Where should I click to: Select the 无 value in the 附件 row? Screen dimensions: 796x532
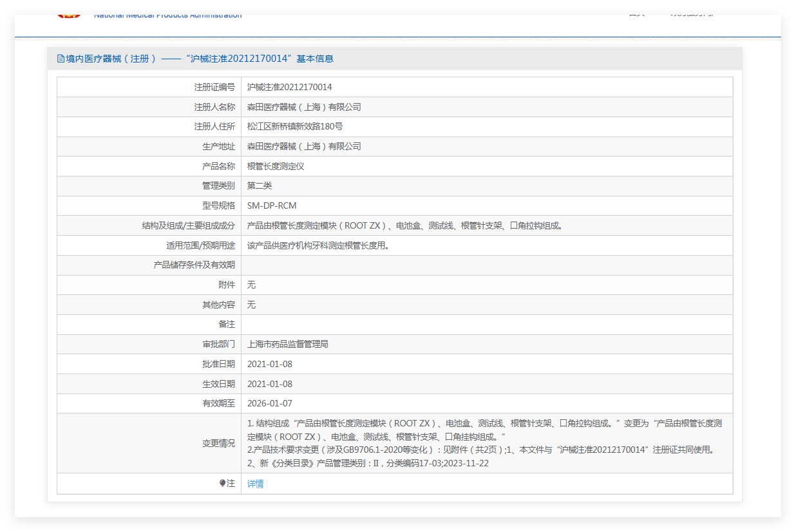(251, 285)
